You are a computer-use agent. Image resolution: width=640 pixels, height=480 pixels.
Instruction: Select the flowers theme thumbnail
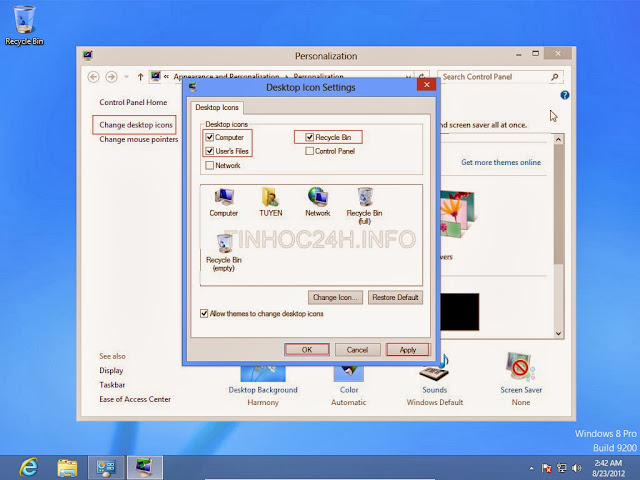coord(457,214)
